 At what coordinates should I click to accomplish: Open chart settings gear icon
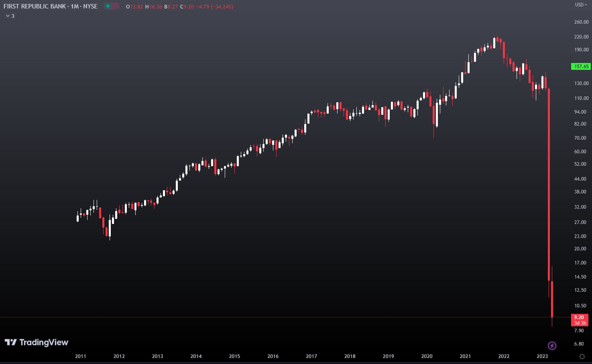(x=582, y=356)
